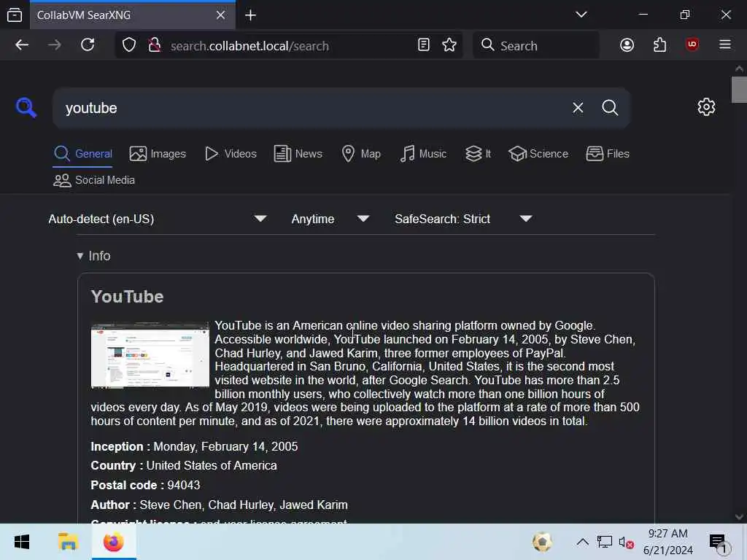Click the YouTube infobox thumbnail

[150, 355]
